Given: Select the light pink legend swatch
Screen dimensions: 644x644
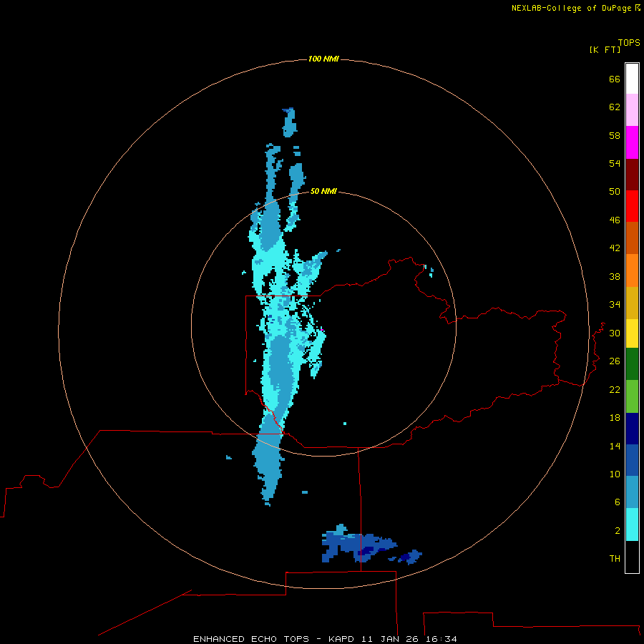Looking at the screenshot, I should [632, 109].
